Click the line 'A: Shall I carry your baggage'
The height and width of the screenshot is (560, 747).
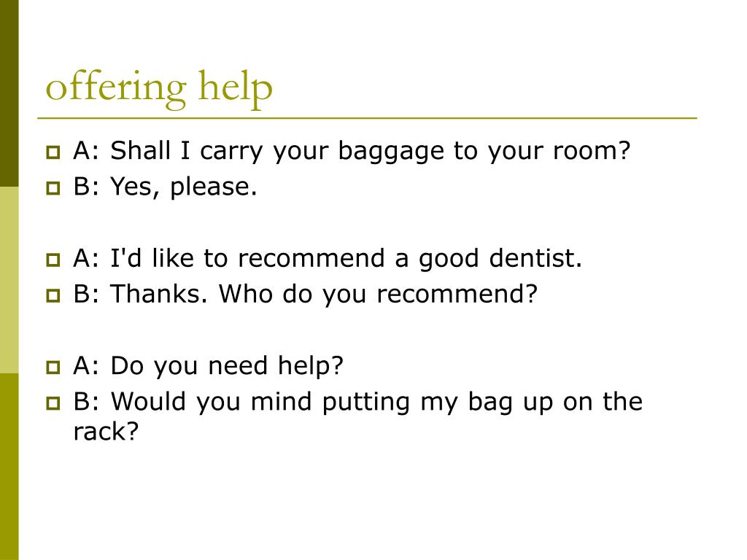click(352, 152)
